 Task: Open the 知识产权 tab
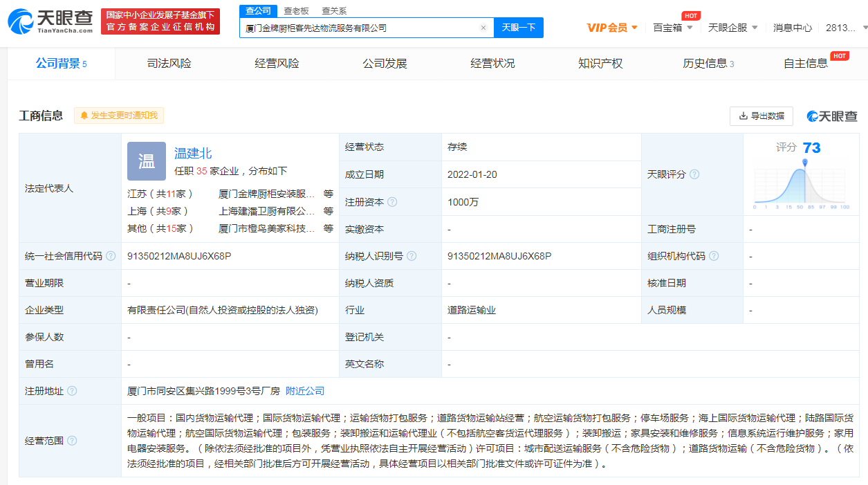coord(600,64)
